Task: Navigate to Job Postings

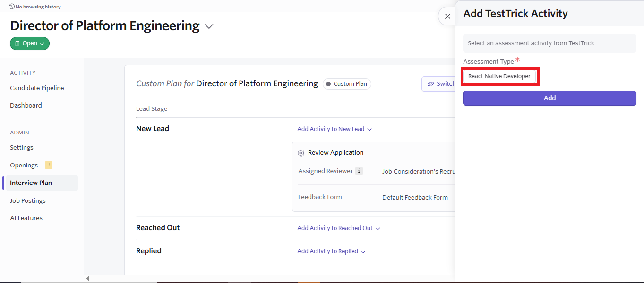Action: (28, 200)
